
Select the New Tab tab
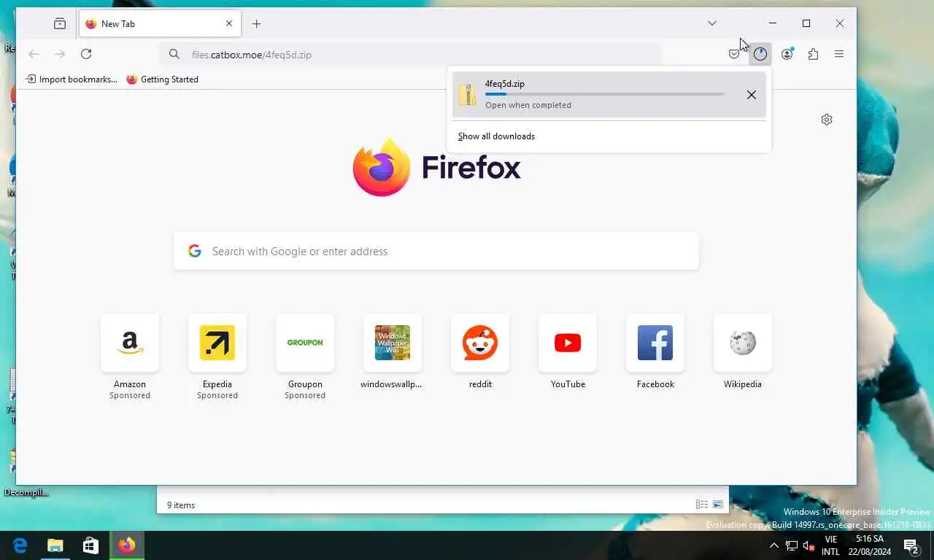point(160,24)
